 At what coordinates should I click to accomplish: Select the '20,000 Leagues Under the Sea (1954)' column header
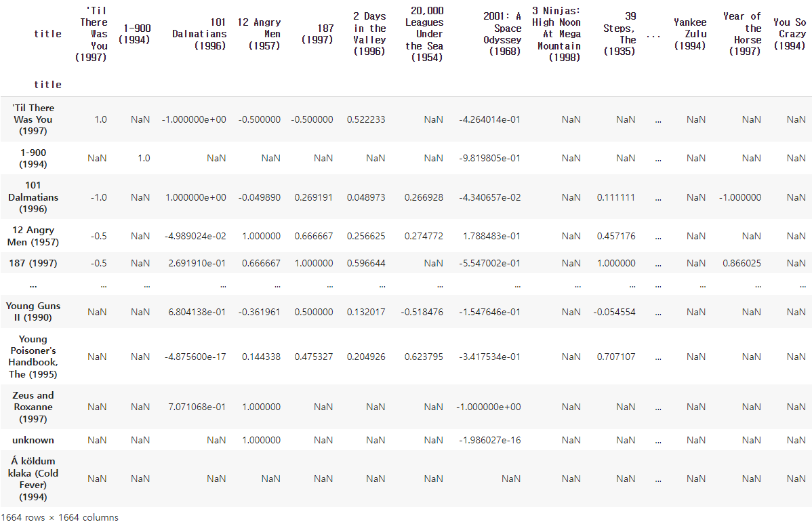point(424,34)
